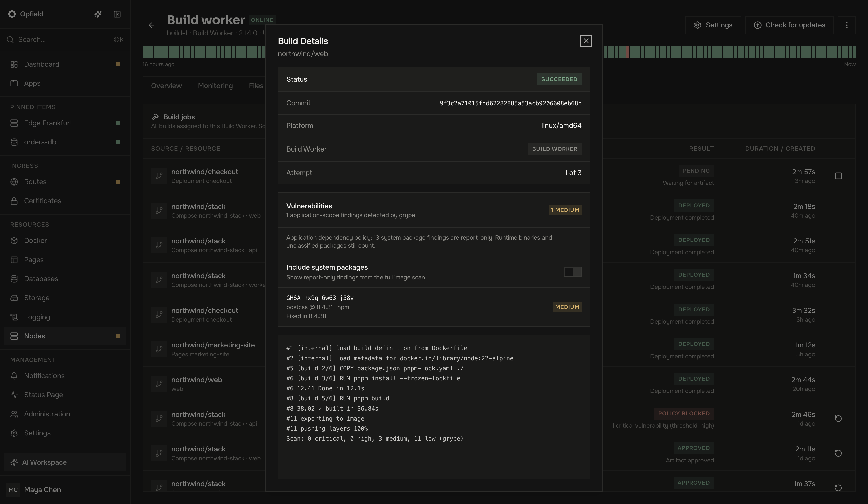Viewport: 868px width, 504px height.
Task: Open Notifications
Action: [65, 376]
